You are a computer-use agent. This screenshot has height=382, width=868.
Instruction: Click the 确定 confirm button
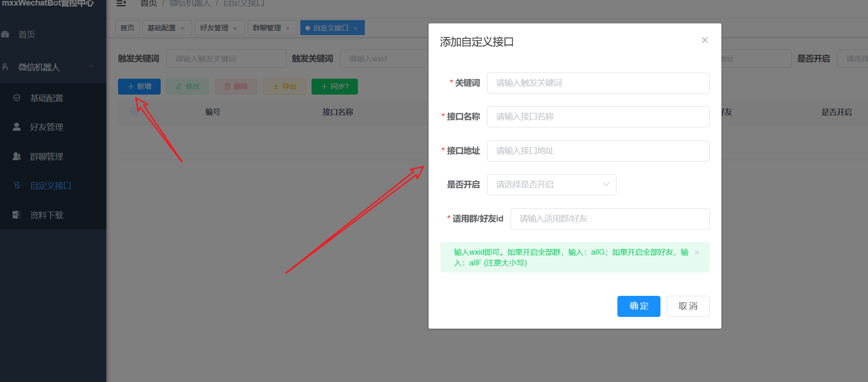639,306
